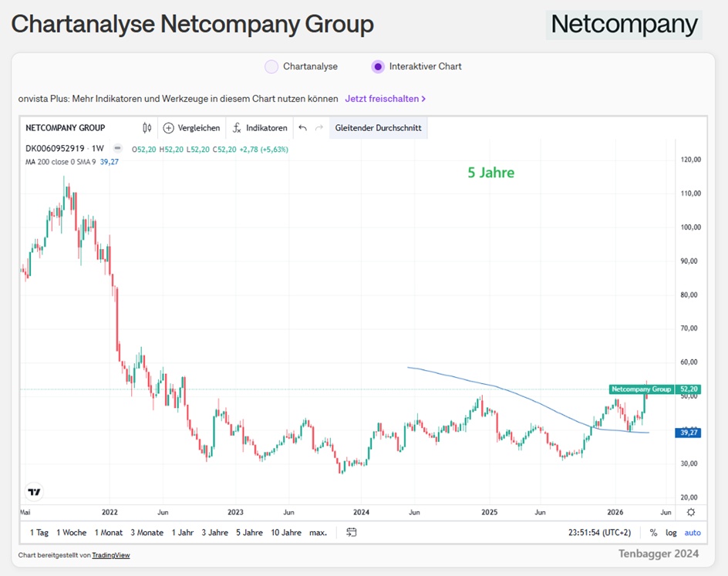Click the TradingView logo on the chart
Screen dimensions: 728x576
click(34, 492)
